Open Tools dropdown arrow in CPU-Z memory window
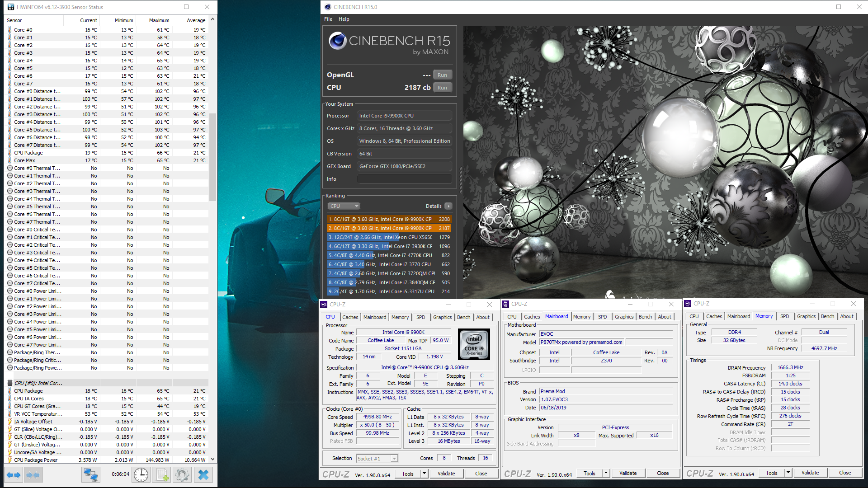The width and height of the screenshot is (868, 488). pos(788,473)
